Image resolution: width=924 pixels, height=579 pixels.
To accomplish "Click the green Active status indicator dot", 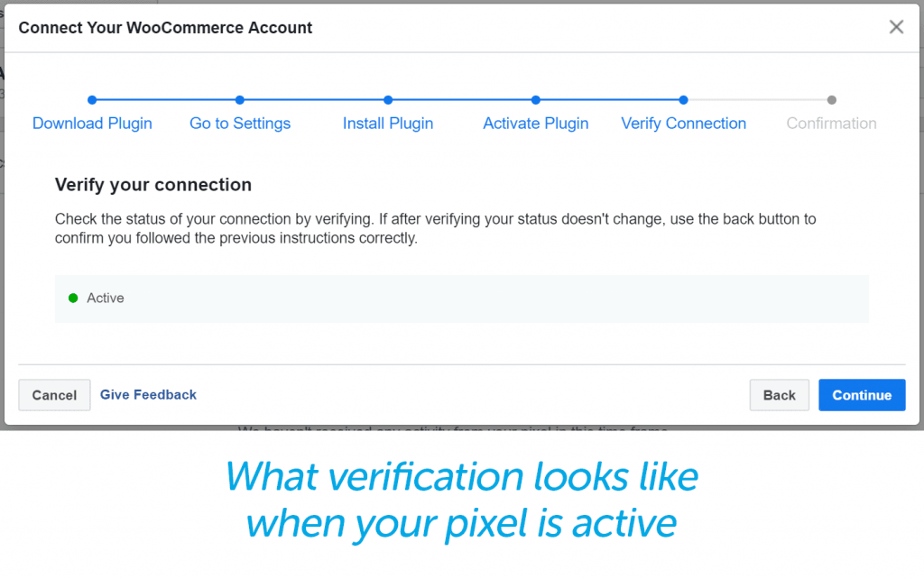I will [72, 298].
